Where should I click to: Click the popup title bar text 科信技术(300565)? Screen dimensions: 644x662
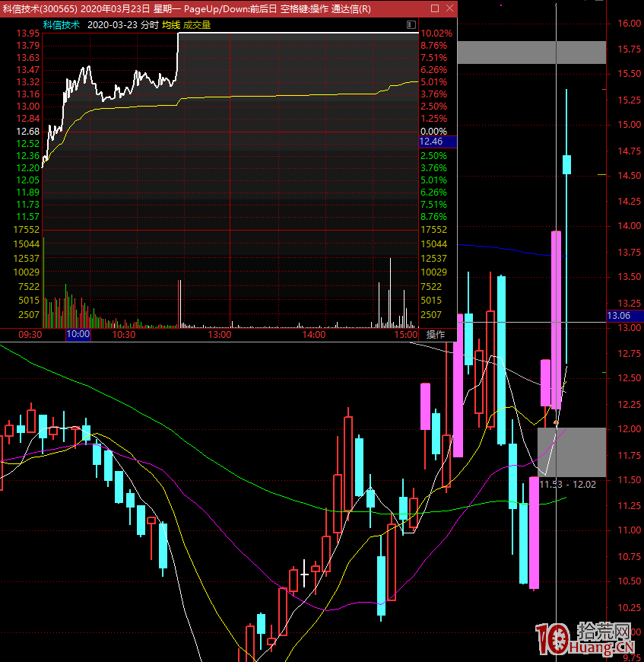click(40, 9)
